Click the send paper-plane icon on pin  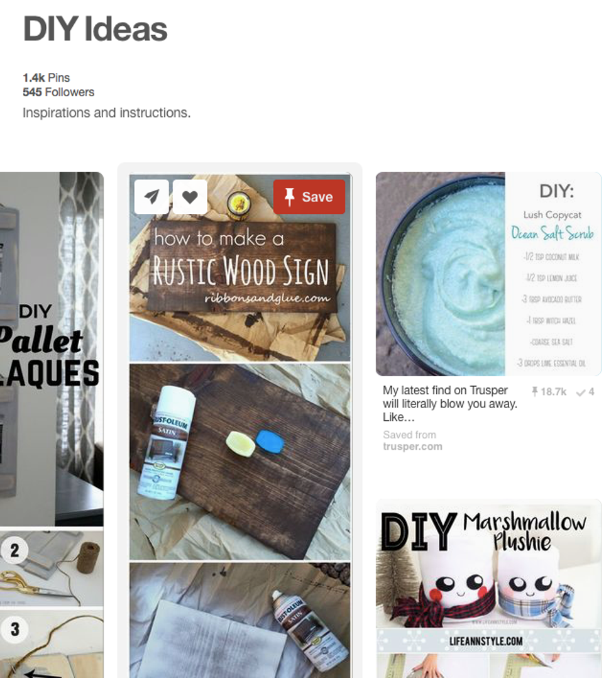pyautogui.click(x=151, y=197)
